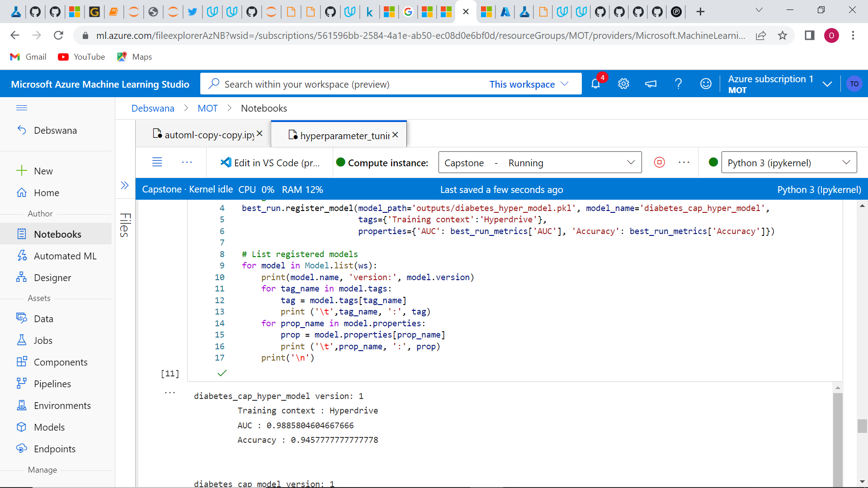
Task: Open Pipelines in sidebar
Action: pos(56,384)
